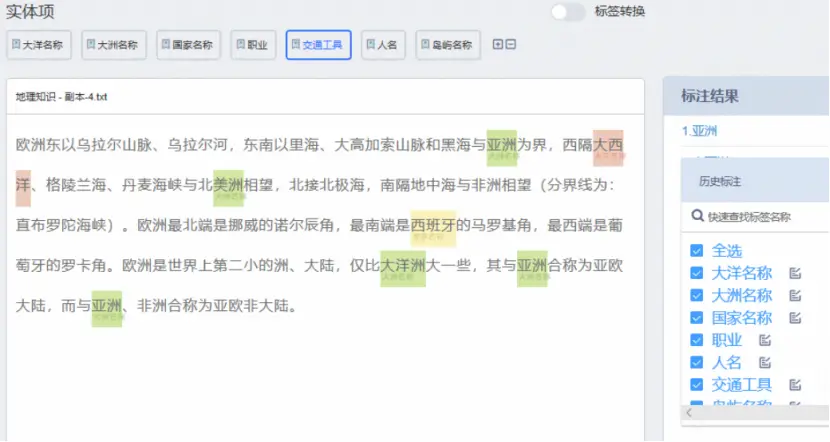
Task: Click the red highlighted 大西 annotation
Action: (608, 148)
